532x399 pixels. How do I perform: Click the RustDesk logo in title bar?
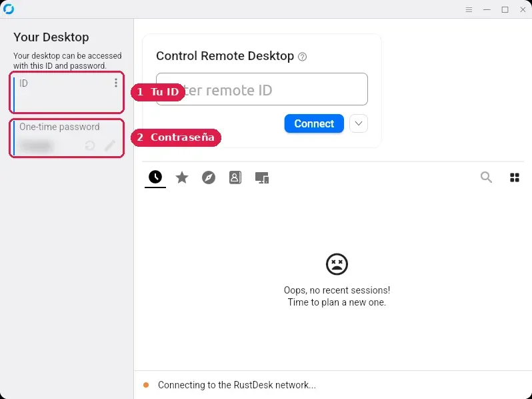coord(8,9)
